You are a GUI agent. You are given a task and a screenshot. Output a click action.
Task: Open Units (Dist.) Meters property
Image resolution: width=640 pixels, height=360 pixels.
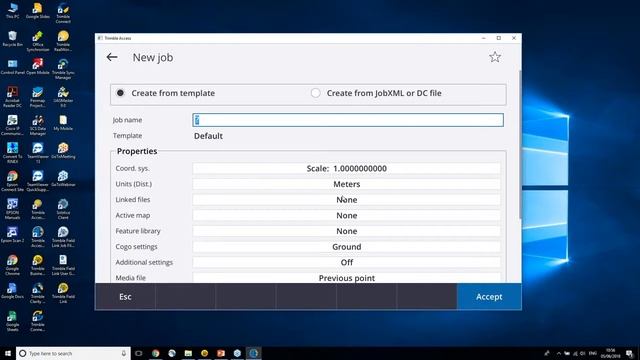[x=347, y=184]
